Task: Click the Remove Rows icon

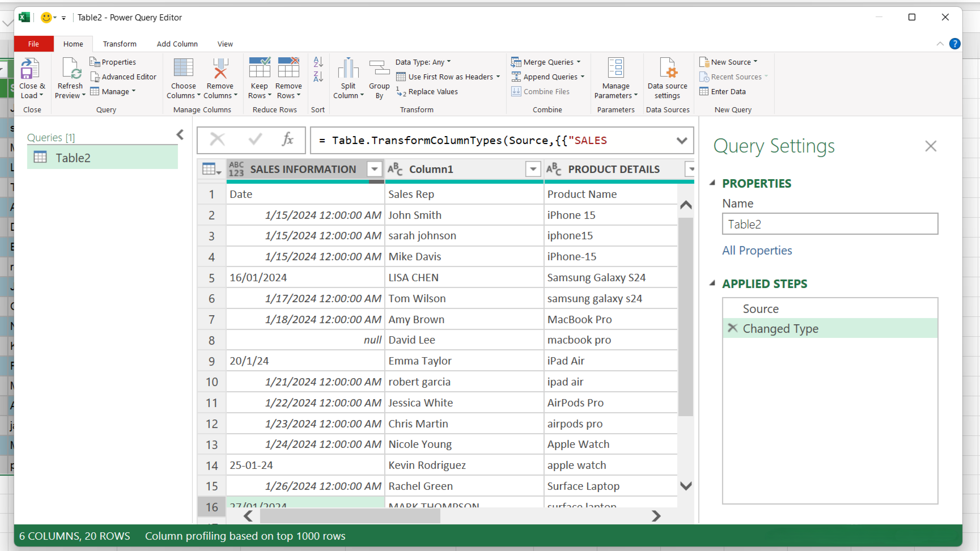Action: pos(288,67)
